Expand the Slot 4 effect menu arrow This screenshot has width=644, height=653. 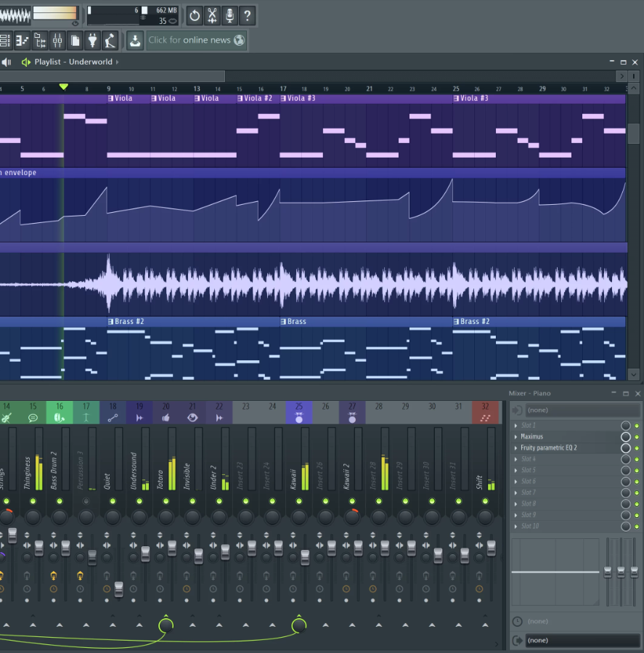515,459
